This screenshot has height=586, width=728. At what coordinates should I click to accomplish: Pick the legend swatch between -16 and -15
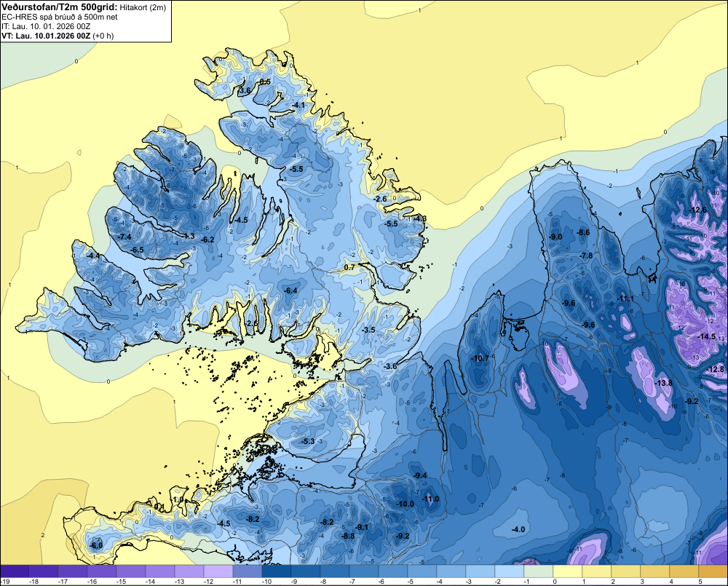102,571
